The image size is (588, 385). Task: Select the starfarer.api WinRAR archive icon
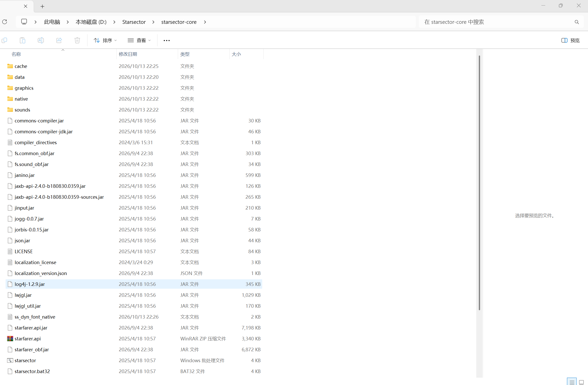click(10, 339)
